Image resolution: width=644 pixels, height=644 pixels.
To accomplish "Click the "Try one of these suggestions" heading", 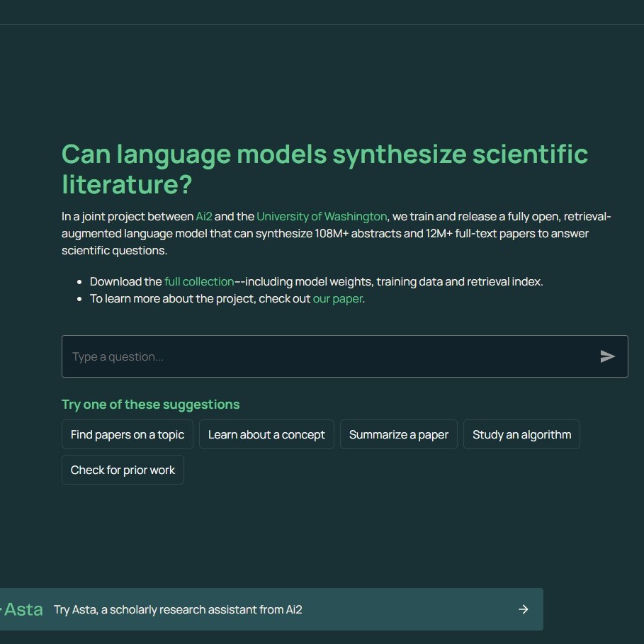I will click(x=150, y=405).
